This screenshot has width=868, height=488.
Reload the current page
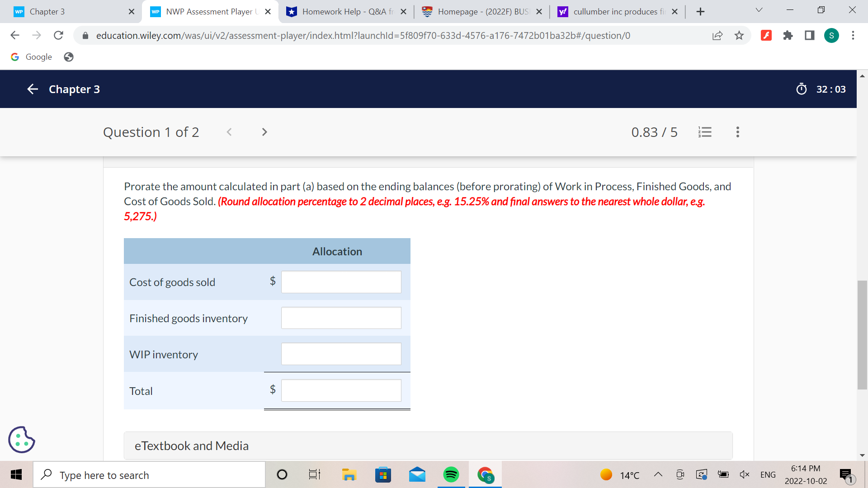58,35
